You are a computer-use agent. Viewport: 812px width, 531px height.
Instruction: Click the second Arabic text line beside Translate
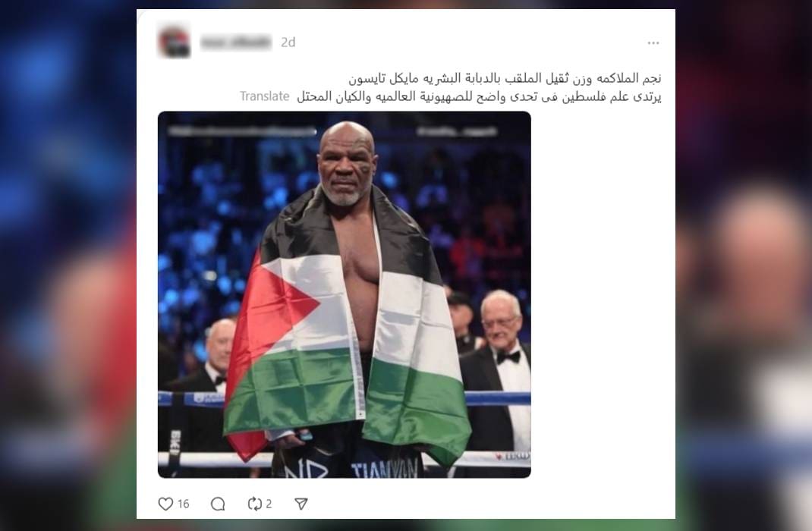479,97
